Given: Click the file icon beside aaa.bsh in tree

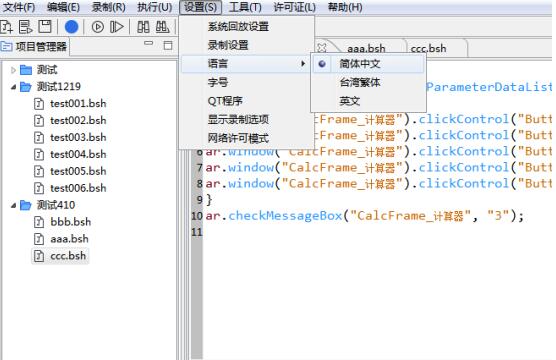Looking at the screenshot, I should (39, 239).
